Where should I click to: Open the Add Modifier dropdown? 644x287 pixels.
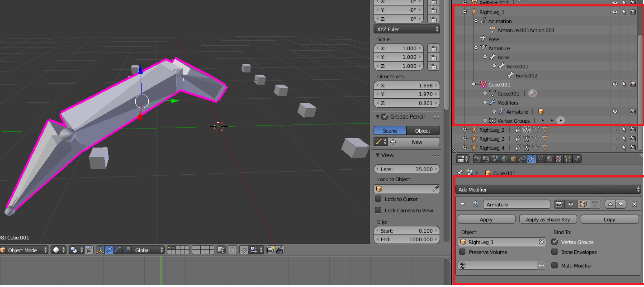[x=547, y=189]
